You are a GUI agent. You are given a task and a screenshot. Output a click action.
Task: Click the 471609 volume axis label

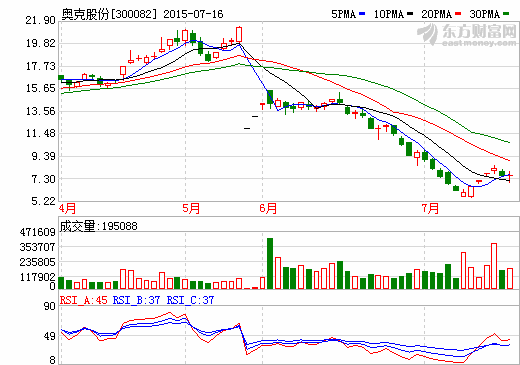pos(38,232)
